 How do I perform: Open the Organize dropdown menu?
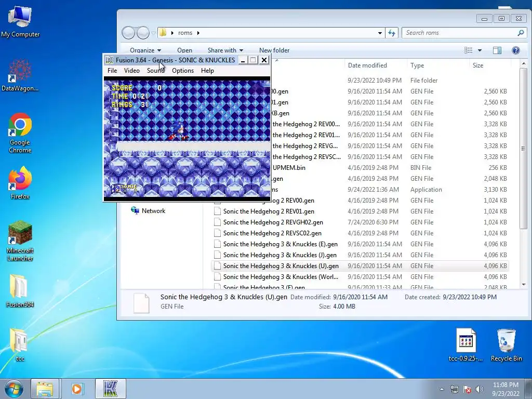[x=145, y=50]
